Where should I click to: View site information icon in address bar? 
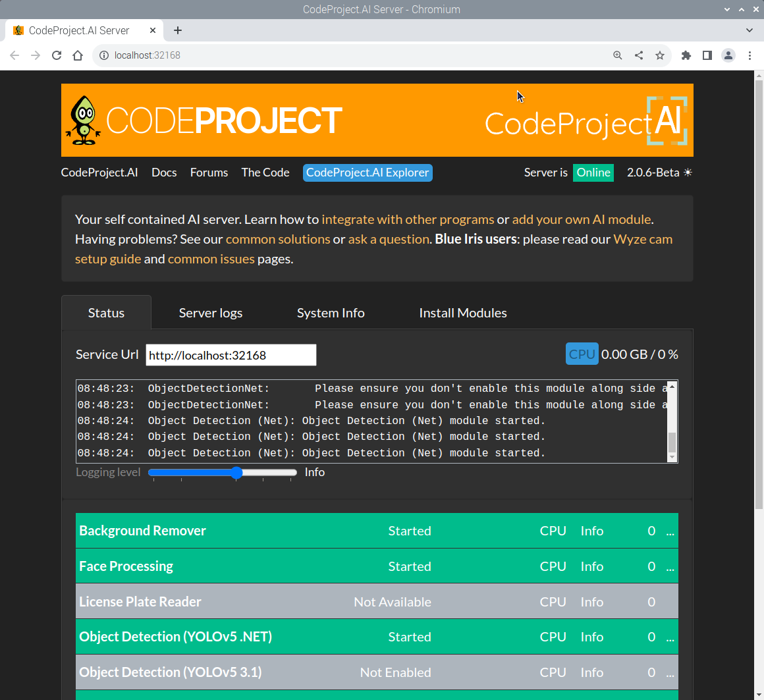[x=104, y=55]
